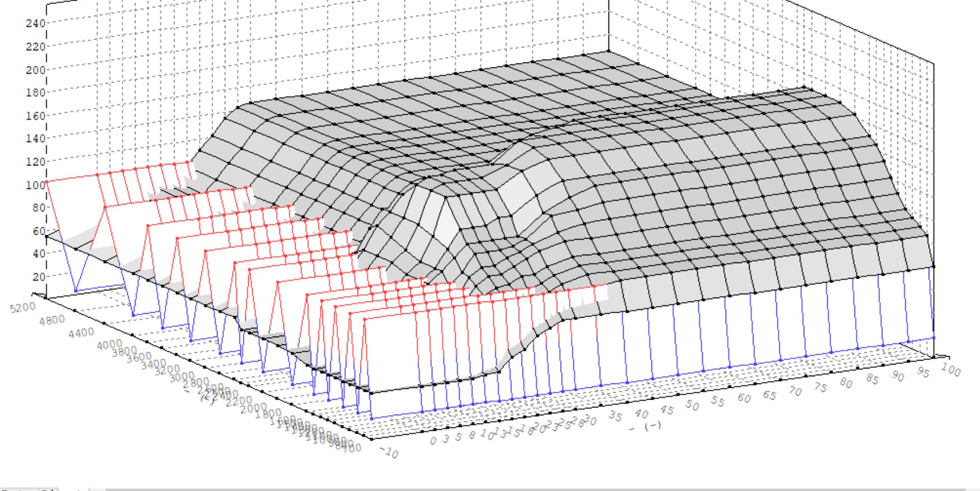
Task: Click the "- (-)" title under the bottom axis
Action: pos(645,427)
